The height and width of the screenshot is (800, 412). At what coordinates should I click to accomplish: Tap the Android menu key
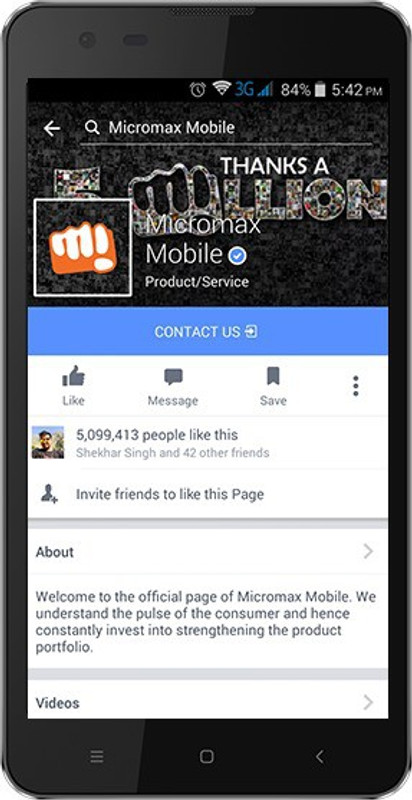pos(97,757)
